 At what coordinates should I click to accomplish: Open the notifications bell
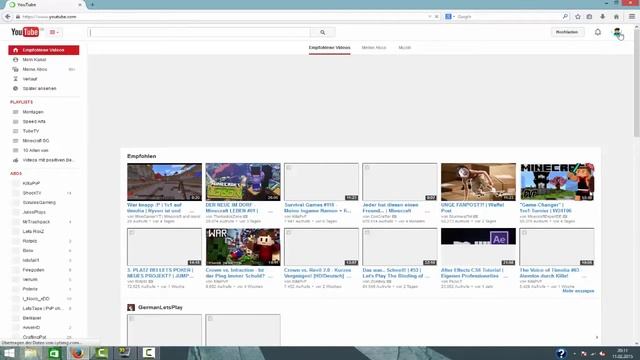tap(598, 32)
